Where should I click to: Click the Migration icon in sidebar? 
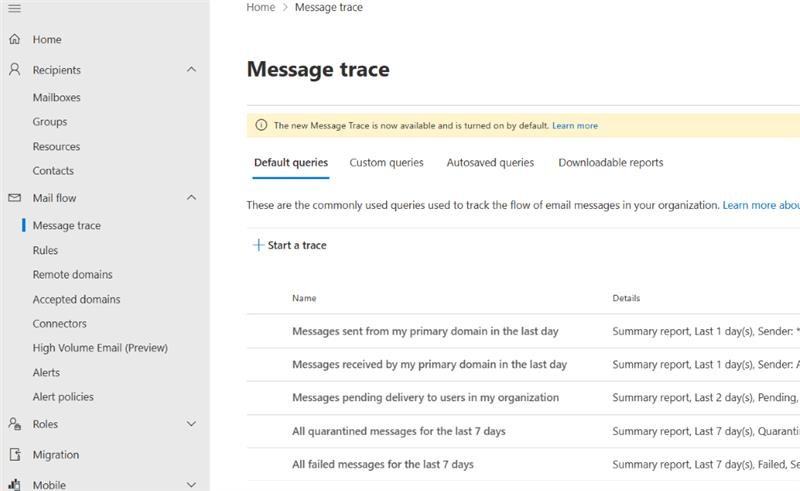click(14, 455)
